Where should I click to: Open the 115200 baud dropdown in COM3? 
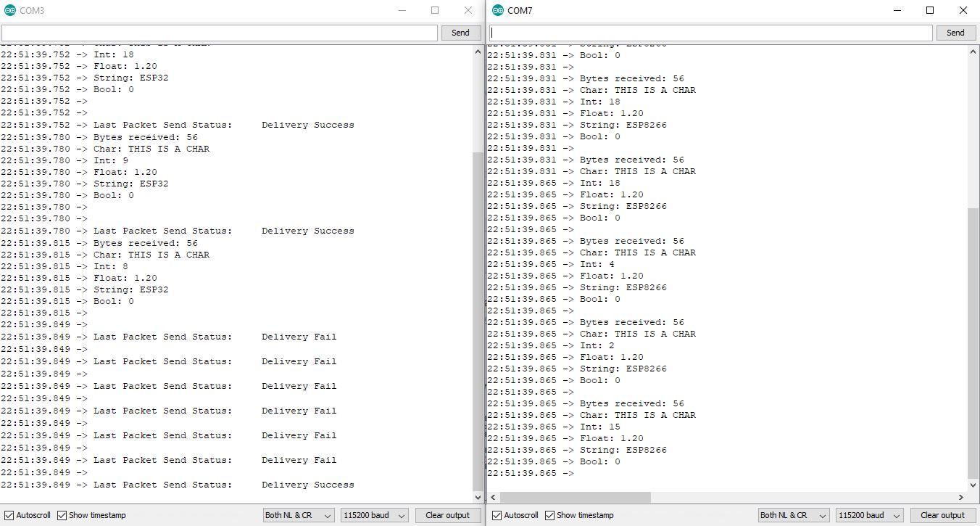[x=373, y=515]
